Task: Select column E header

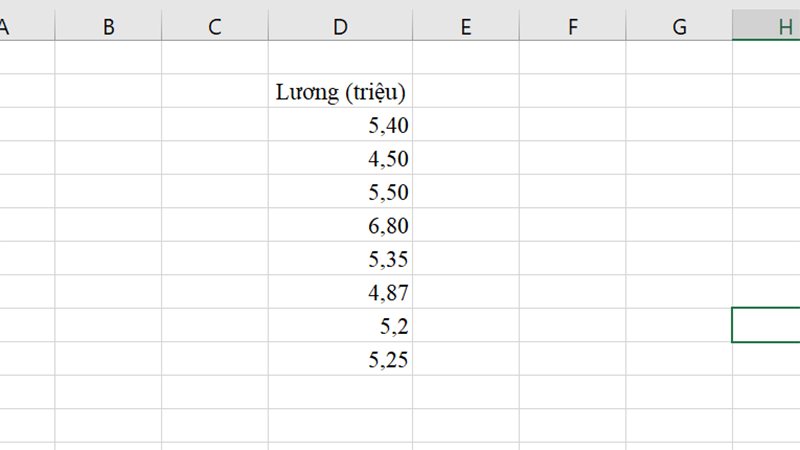Action: pos(466,26)
